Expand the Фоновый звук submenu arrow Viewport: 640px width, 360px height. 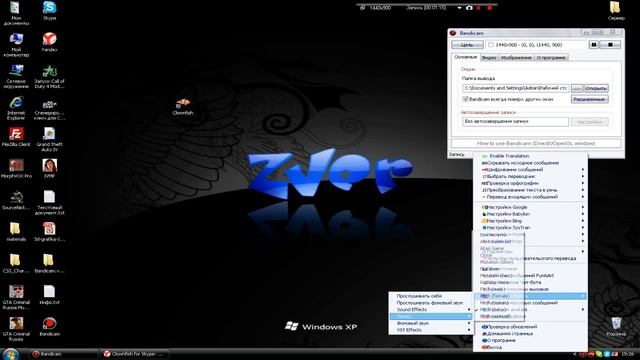[469, 323]
